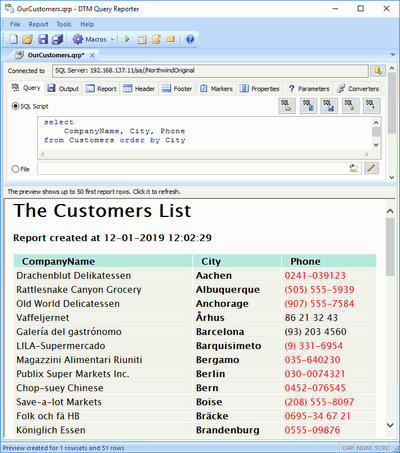Click the SQL button with the green arrow
The width and height of the screenshot is (400, 453).
[350, 106]
